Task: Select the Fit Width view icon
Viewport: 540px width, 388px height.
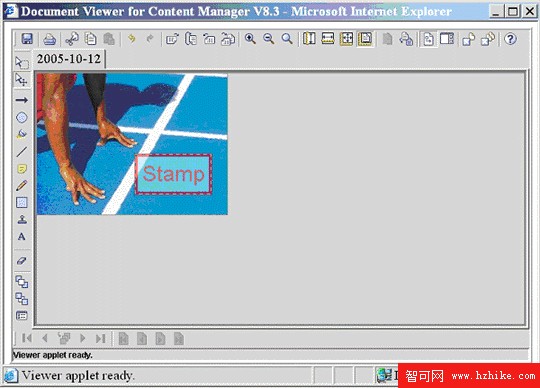Action: pyautogui.click(x=328, y=39)
